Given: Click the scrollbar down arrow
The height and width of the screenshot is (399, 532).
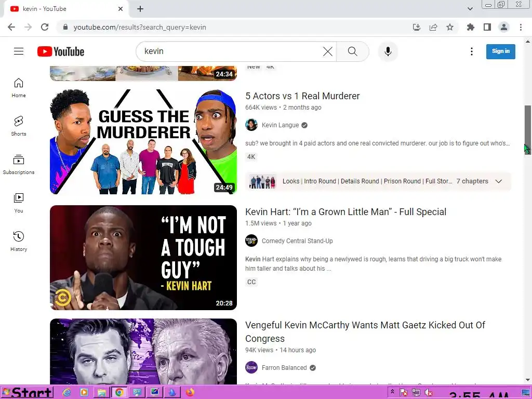Looking at the screenshot, I should 528,380.
